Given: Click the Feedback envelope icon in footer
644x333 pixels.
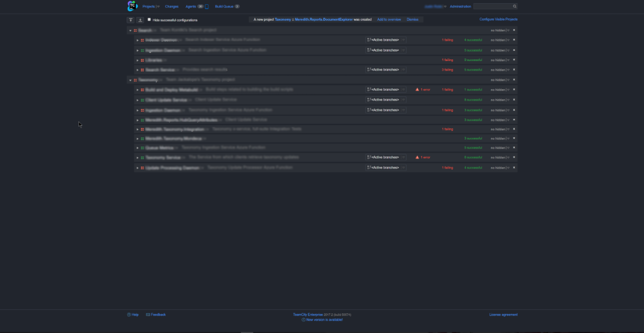Looking at the screenshot, I should click(x=148, y=314).
